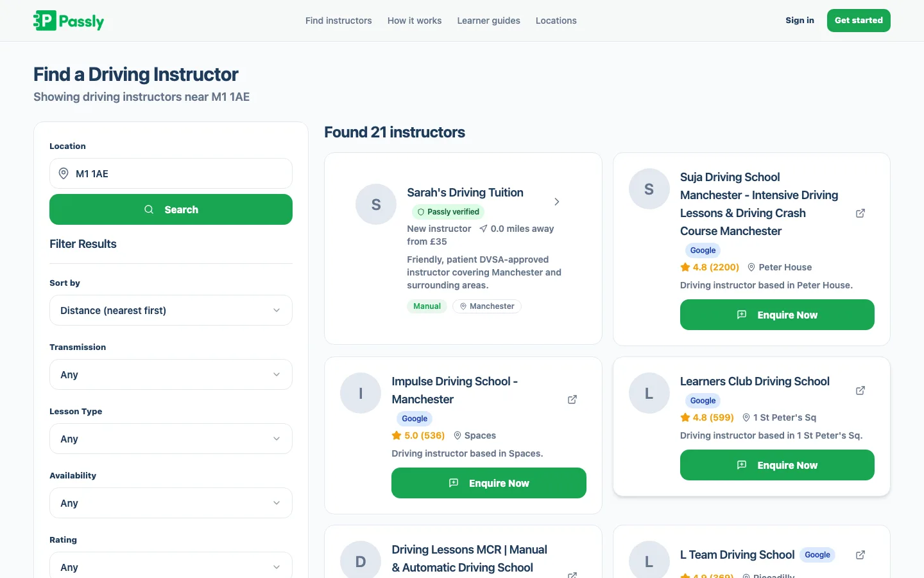Viewport: 924px width, 578px height.
Task: Click the 1 St Peter's Sq location label
Action: 779,417
